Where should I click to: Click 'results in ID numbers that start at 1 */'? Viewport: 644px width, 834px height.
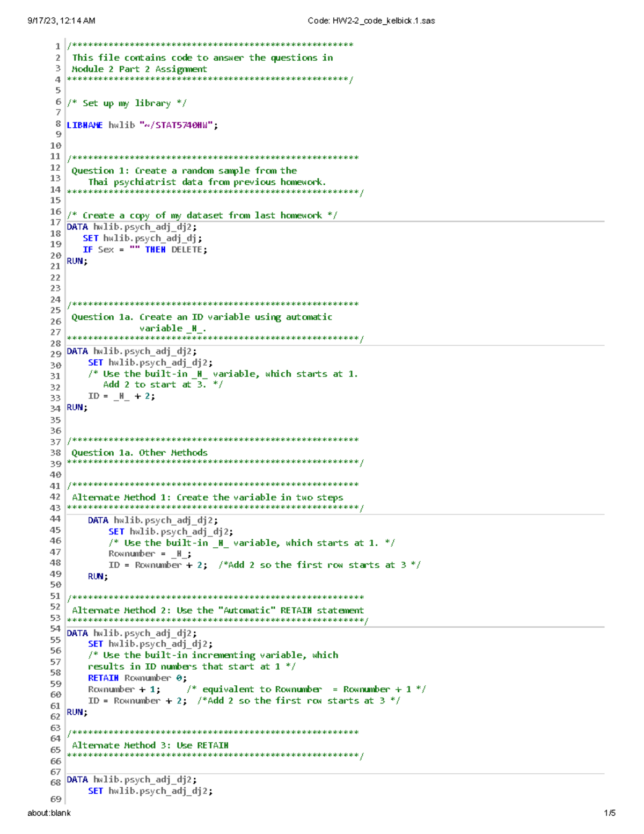(x=192, y=666)
